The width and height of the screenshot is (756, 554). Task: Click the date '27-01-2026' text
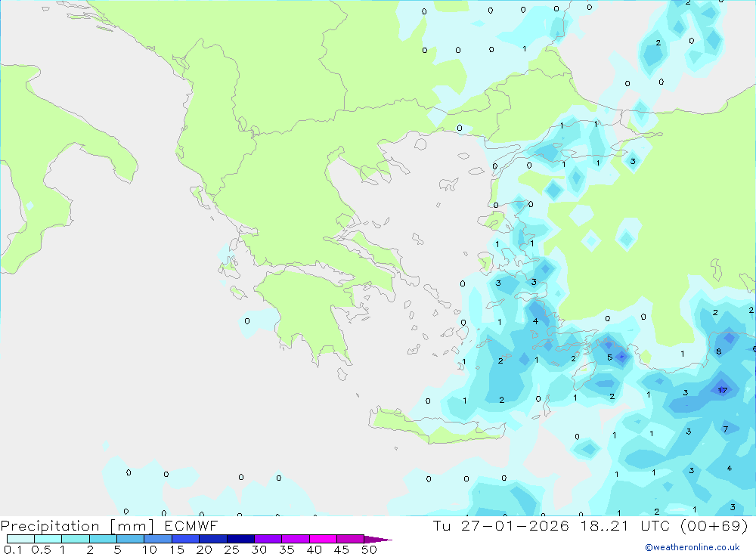(x=515, y=525)
